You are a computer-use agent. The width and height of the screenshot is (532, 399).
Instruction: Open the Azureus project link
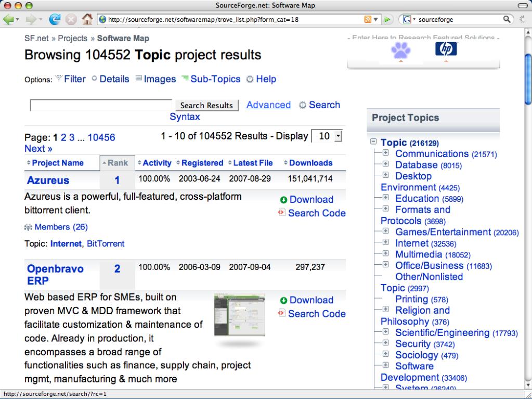click(x=48, y=181)
